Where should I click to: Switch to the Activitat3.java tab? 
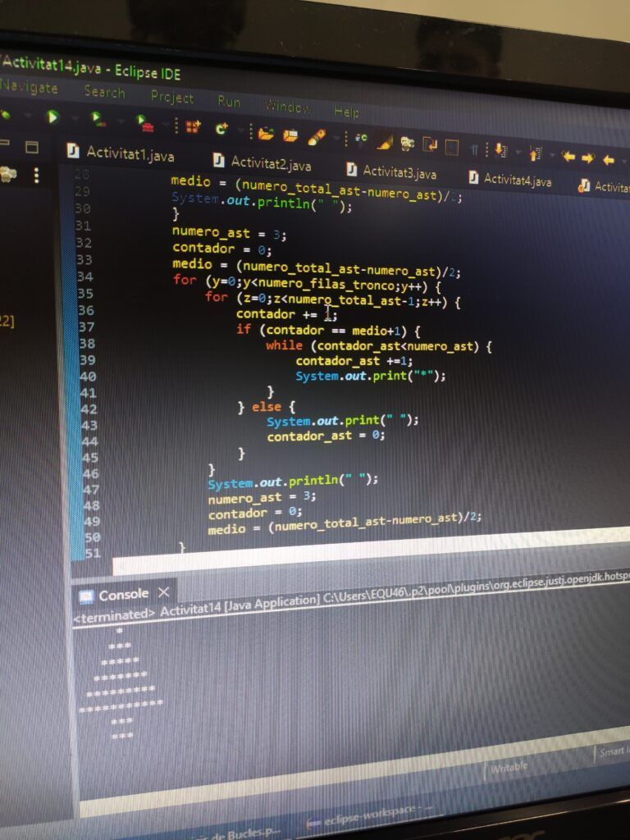click(391, 171)
